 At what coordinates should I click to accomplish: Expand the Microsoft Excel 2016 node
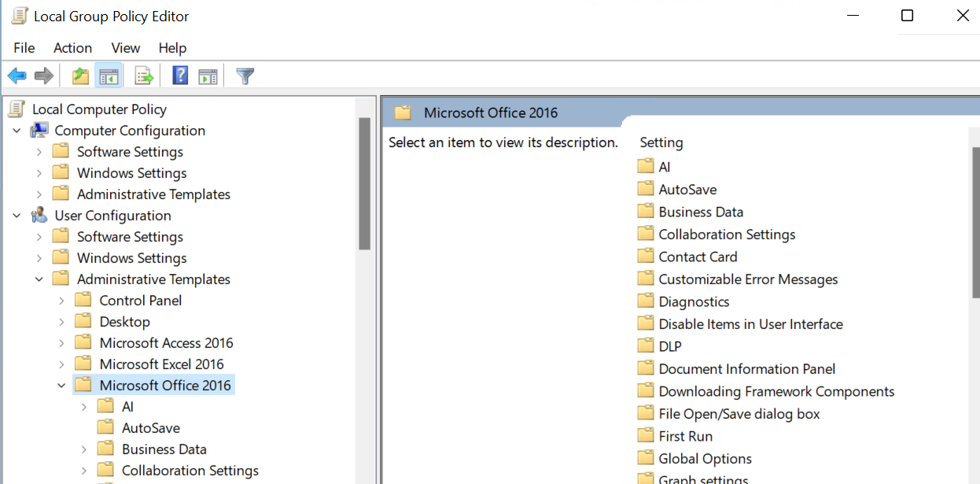(x=61, y=364)
